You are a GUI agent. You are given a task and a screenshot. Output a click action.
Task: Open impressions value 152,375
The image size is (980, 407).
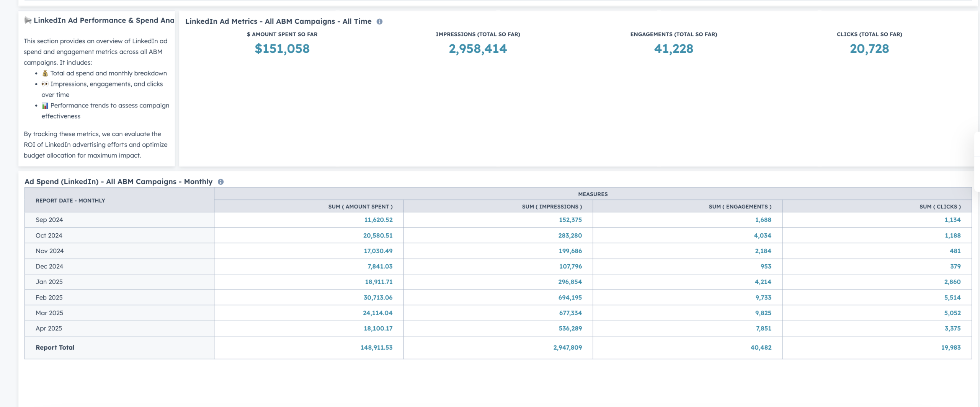570,220
